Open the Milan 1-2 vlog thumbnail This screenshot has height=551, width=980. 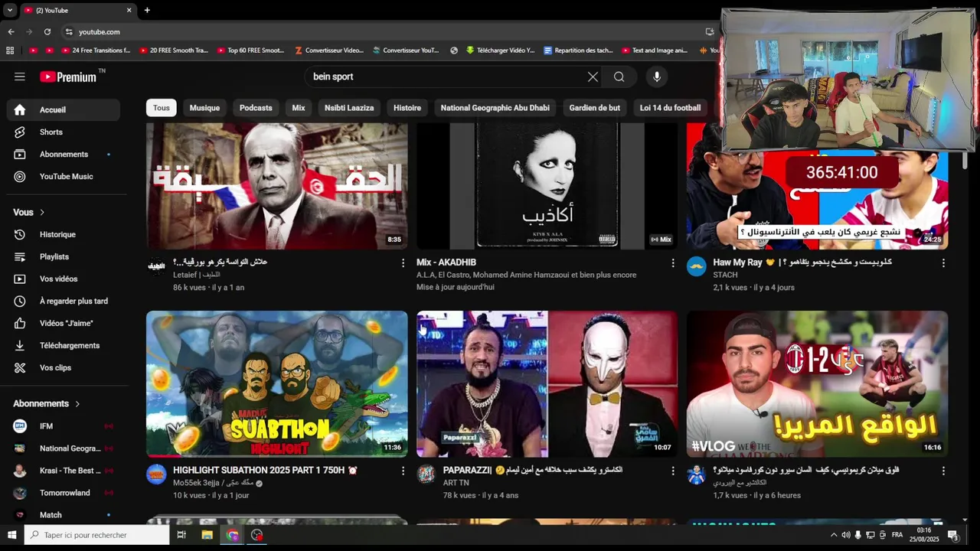tap(817, 383)
